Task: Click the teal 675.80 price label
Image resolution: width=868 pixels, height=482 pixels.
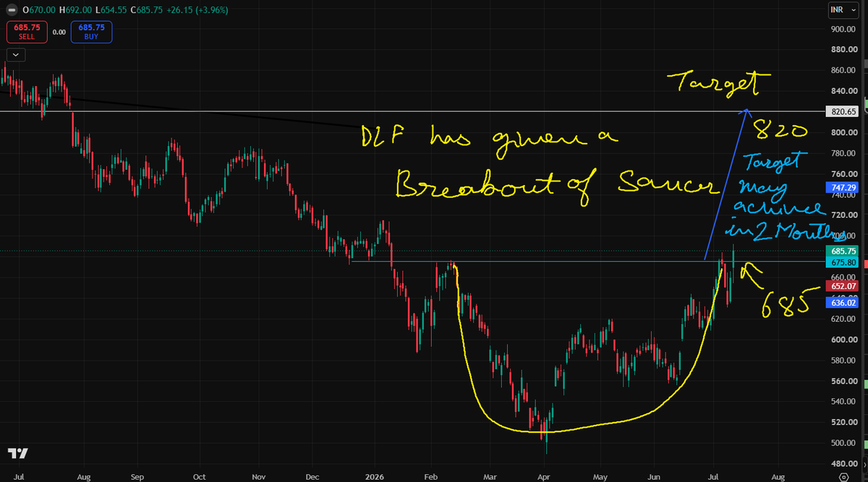Action: point(843,262)
